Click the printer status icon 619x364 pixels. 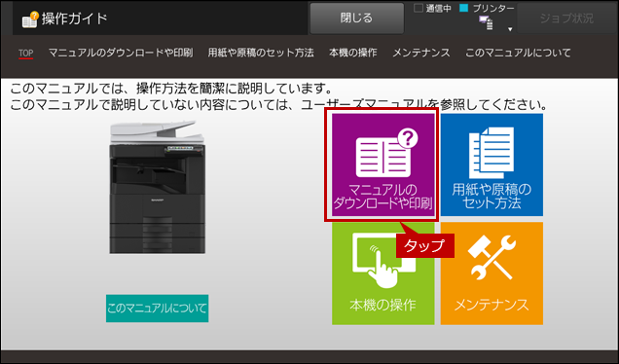click(486, 23)
